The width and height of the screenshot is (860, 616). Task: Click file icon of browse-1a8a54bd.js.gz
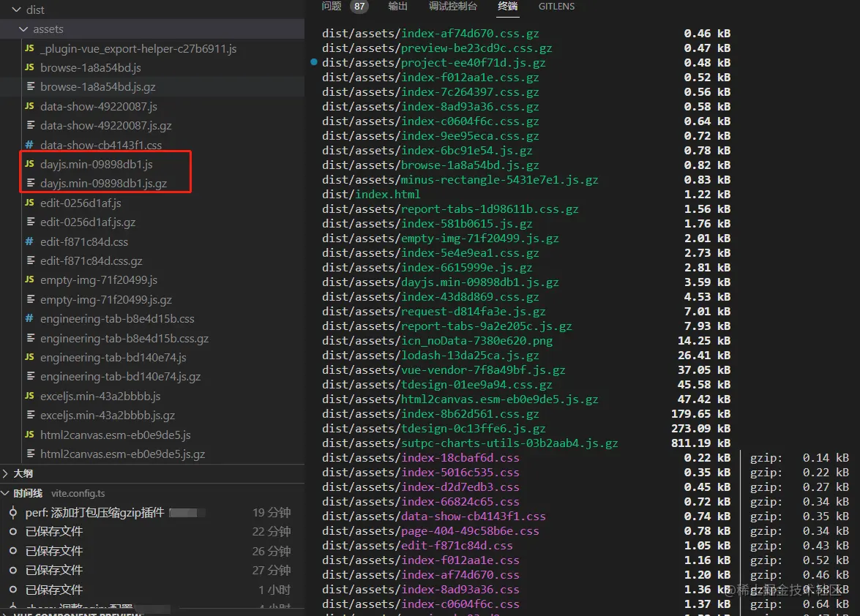tap(30, 86)
